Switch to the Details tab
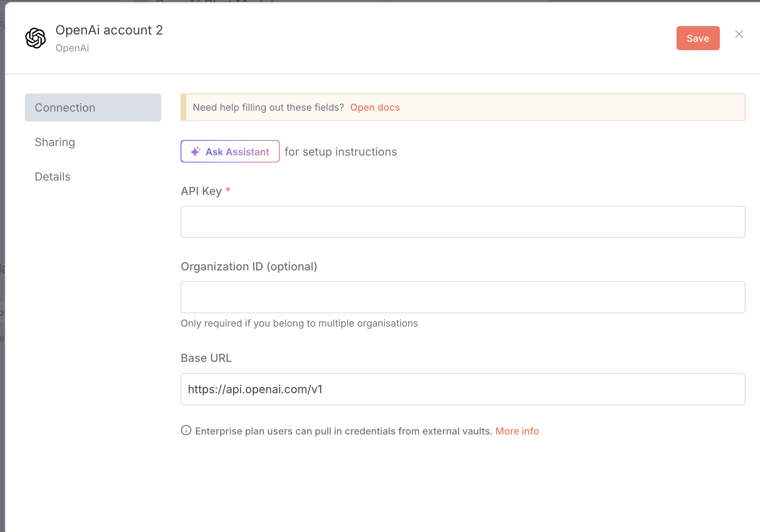 coord(53,177)
